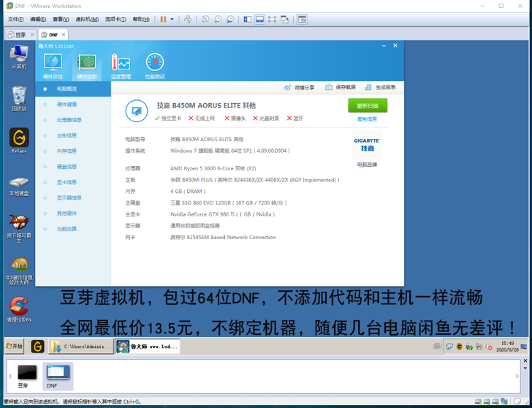The image size is (532, 408).
Task: Open the 牛B硬件信息修改大师 desktop icon
Action: (19, 271)
